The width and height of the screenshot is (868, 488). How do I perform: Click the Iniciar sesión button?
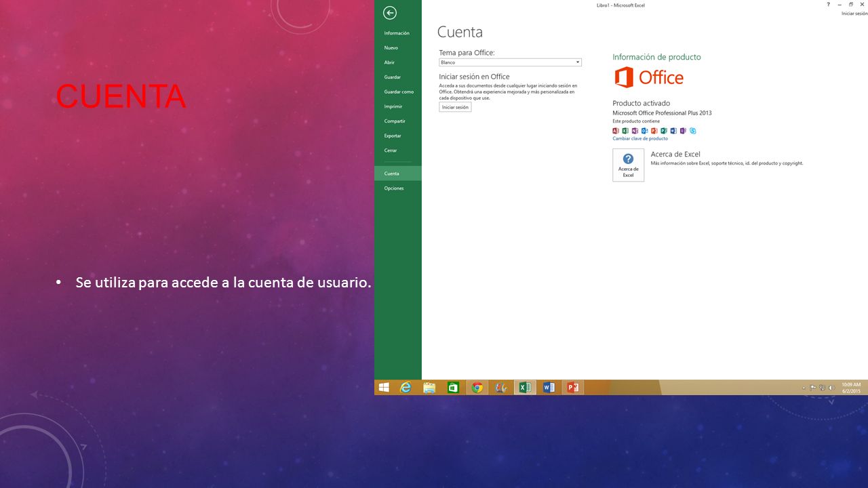point(455,107)
